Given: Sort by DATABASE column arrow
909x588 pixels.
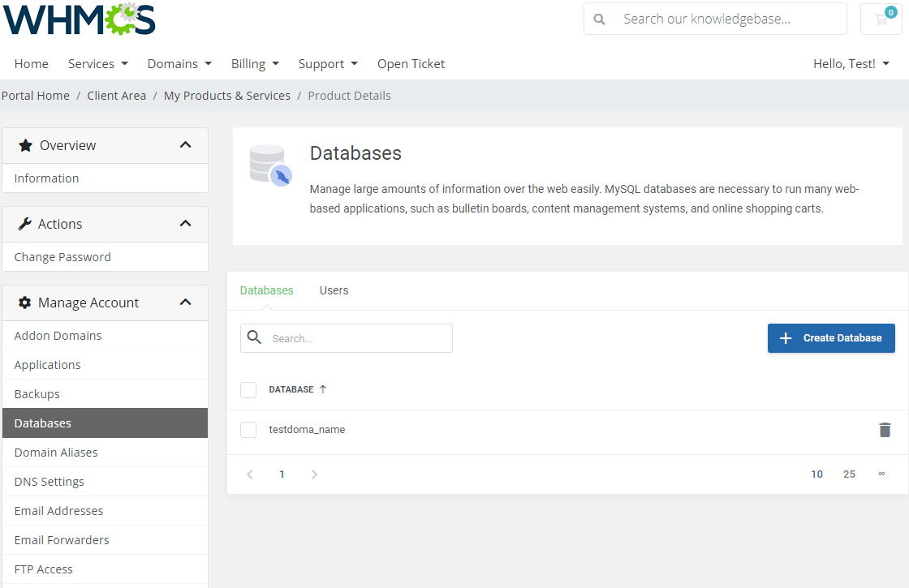Looking at the screenshot, I should point(323,389).
